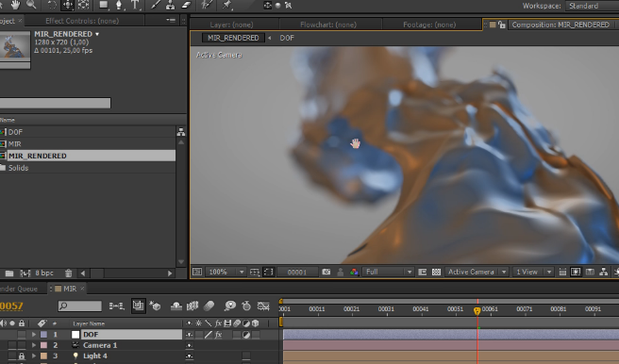Viewport: 619px width, 364px height.
Task: Expand the DOF layer properties
Action: (34, 335)
